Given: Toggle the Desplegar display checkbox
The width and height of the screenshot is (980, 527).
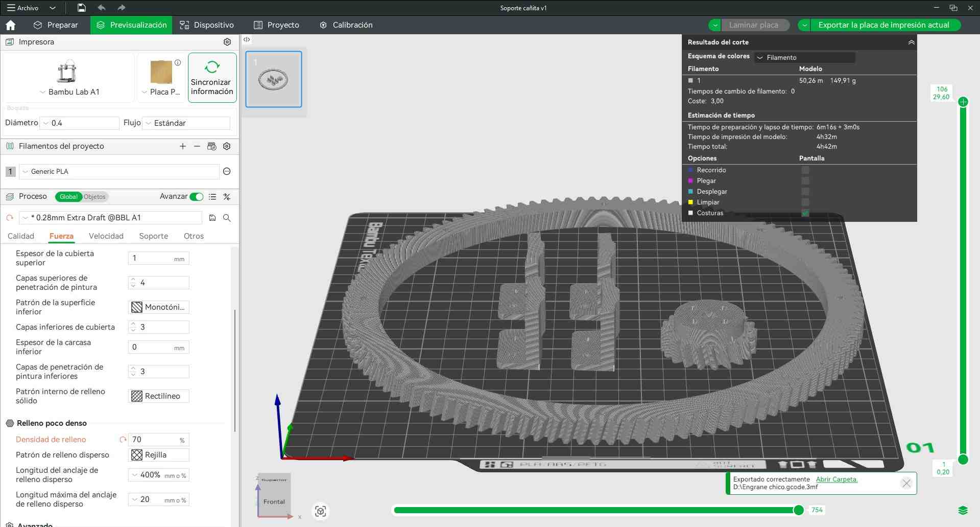Looking at the screenshot, I should pos(805,192).
